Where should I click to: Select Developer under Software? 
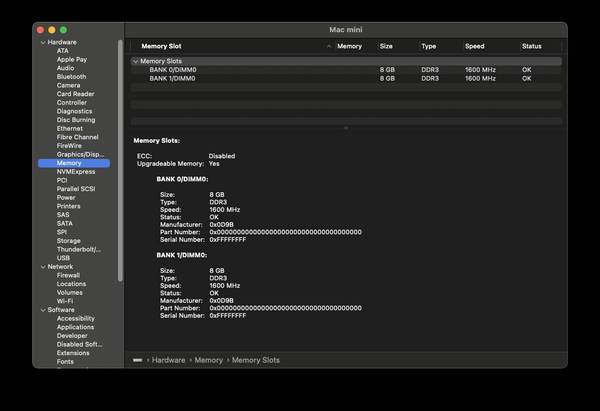[x=72, y=336]
